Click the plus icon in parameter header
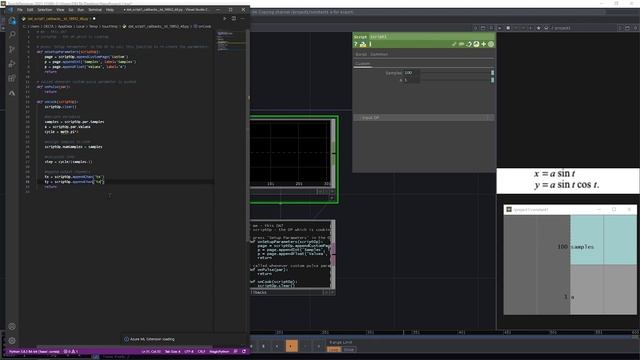640x360 pixels. tap(484, 44)
